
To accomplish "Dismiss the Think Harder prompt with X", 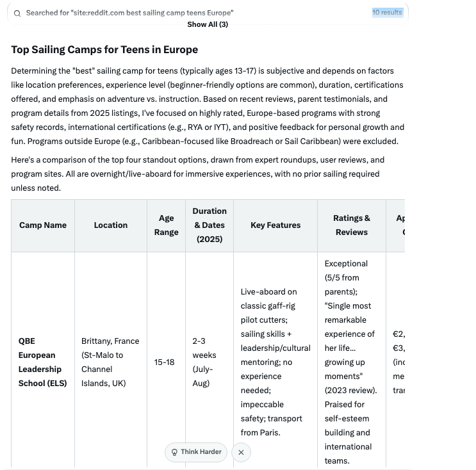I will (241, 453).
